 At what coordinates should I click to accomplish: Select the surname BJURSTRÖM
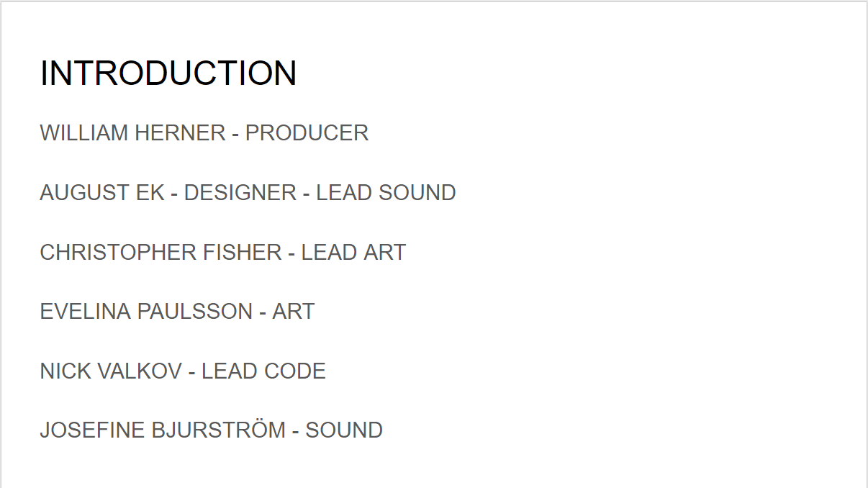coord(218,430)
